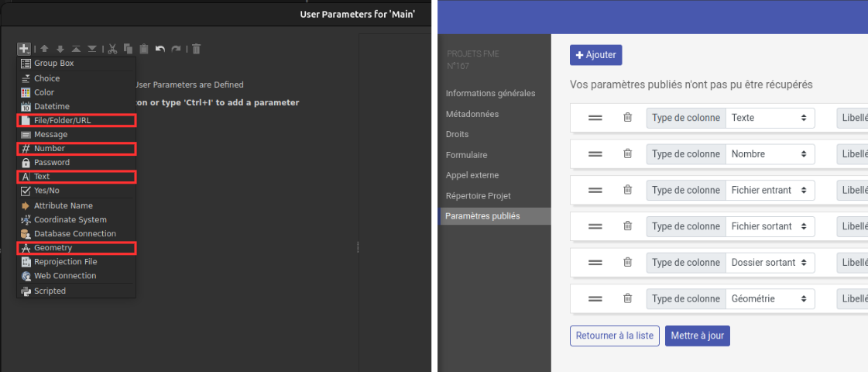This screenshot has height=372, width=868.
Task: Click the cut scissors icon
Action: point(112,49)
